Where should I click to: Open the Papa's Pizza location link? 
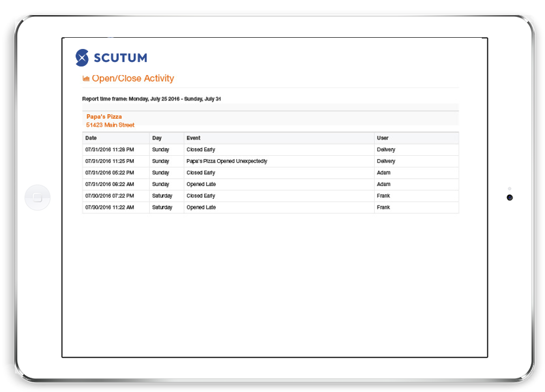pyautogui.click(x=104, y=117)
